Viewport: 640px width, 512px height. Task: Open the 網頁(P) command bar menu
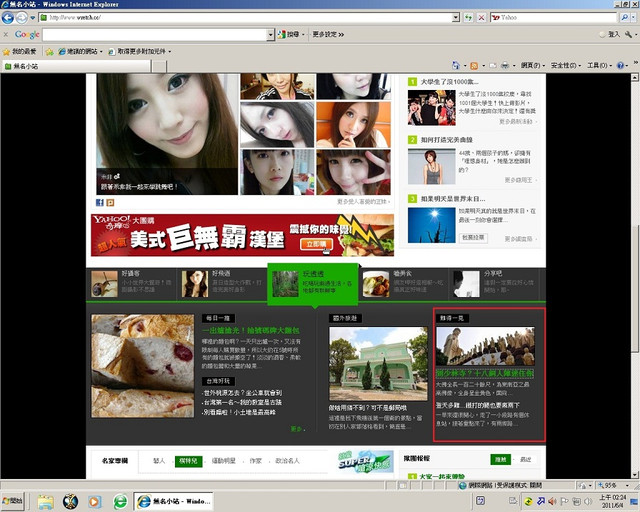click(x=533, y=65)
